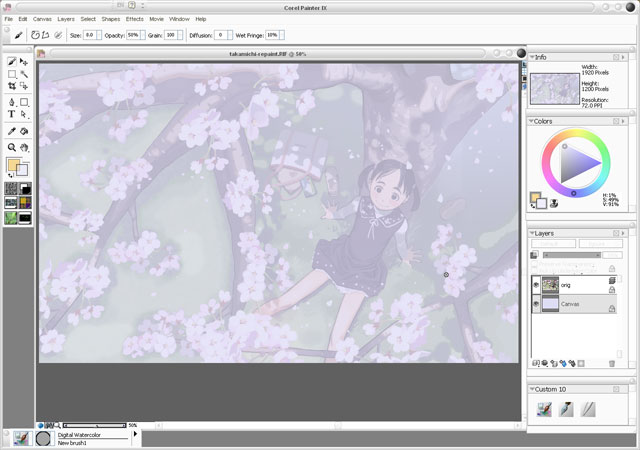Image resolution: width=640 pixels, height=450 pixels.
Task: Open the brush selector arrow at bottom
Action: coord(136,434)
